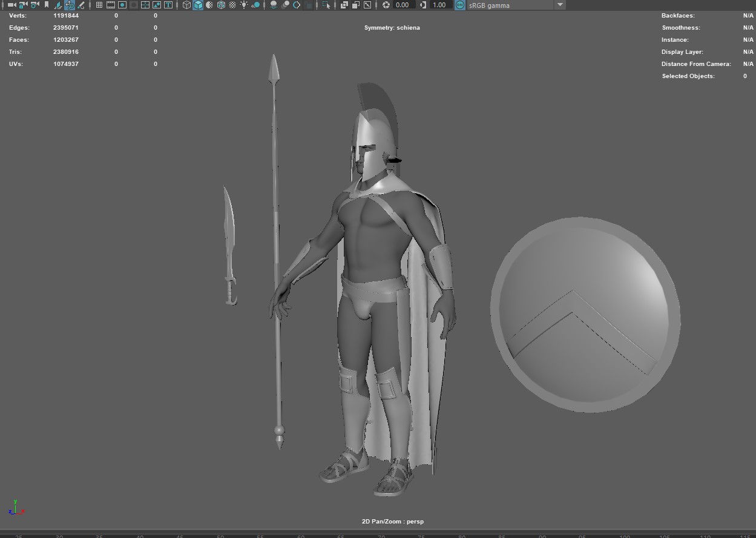Click the grease pencil icon

click(81, 5)
